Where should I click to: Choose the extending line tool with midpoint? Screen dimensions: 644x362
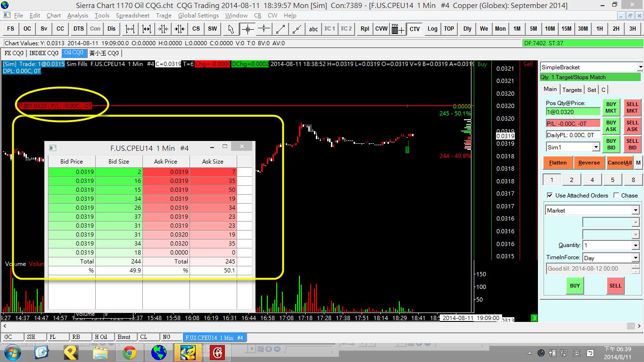pos(297,29)
